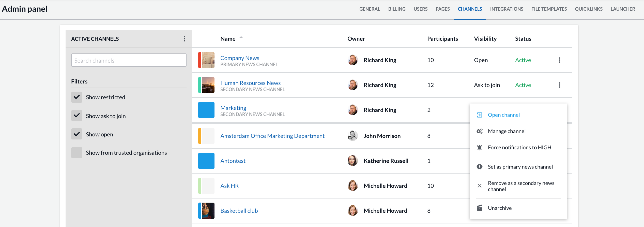
Task: Click the Open channel arrow icon
Action: tap(479, 115)
